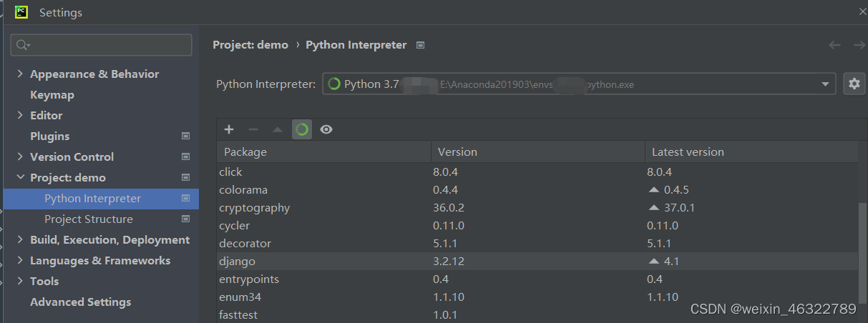Open the interpreter gear settings icon
The width and height of the screenshot is (868, 323).
tap(854, 84)
